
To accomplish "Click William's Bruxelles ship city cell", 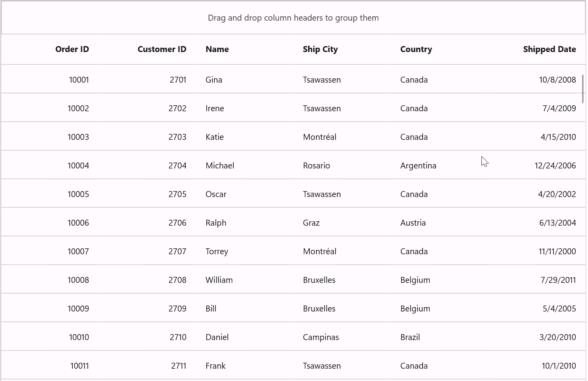I will [x=319, y=280].
